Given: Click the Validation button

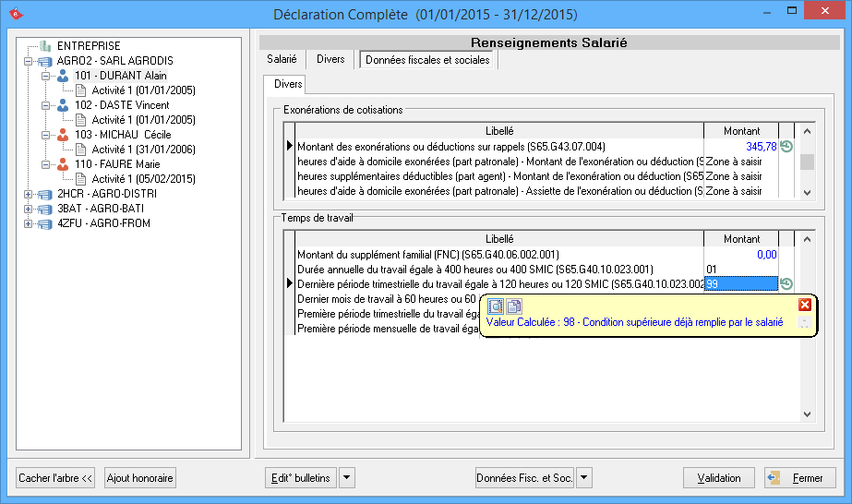Looking at the screenshot, I should pyautogui.click(x=719, y=477).
